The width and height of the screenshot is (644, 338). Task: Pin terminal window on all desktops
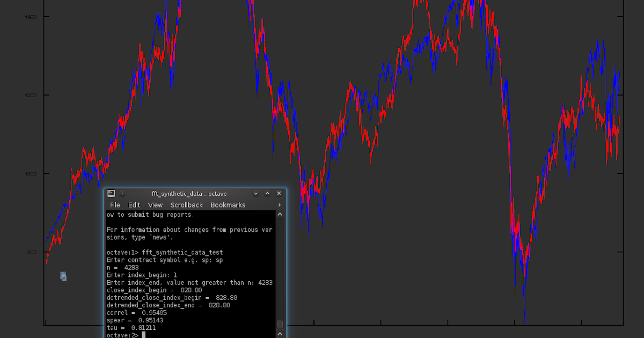[123, 194]
